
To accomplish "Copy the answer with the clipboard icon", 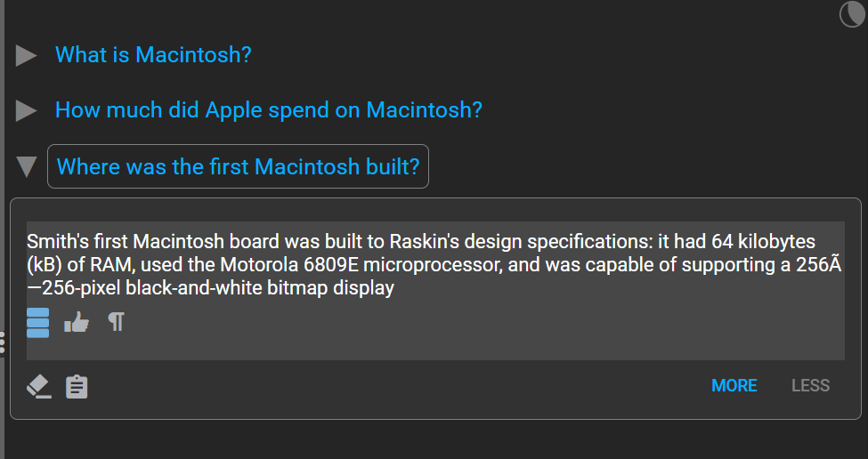I will [77, 387].
